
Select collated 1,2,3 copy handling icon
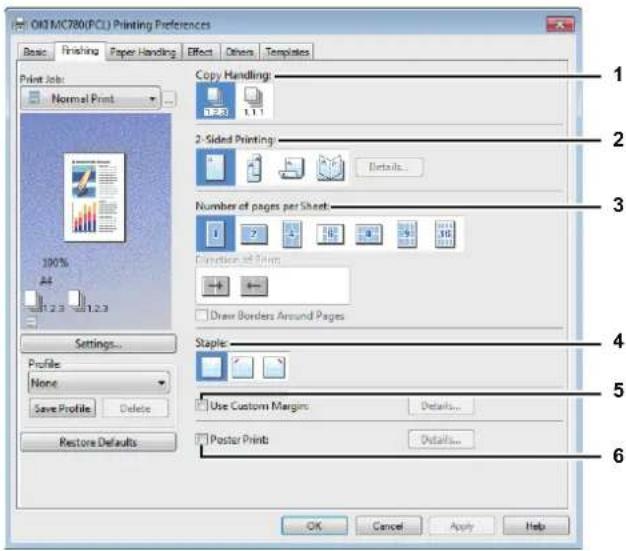coord(216,101)
